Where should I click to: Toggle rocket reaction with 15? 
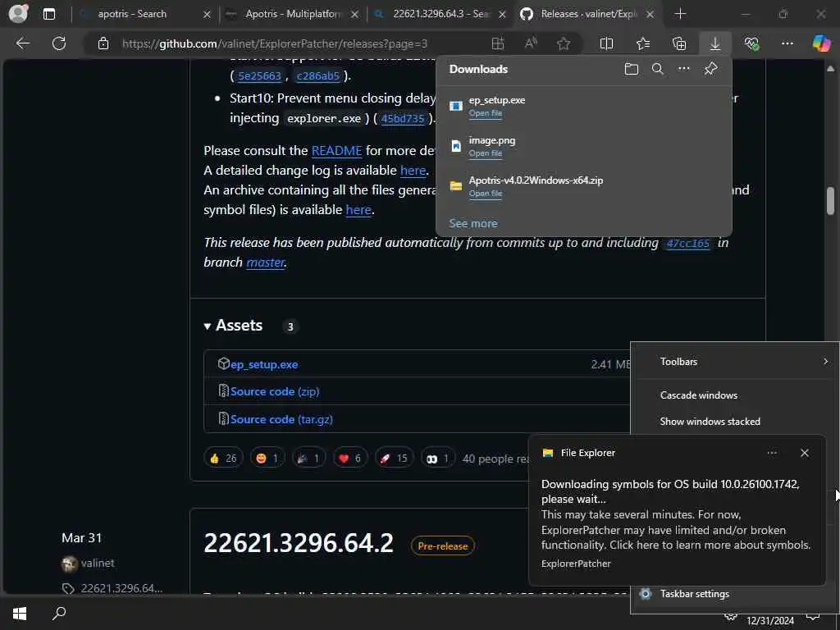click(394, 458)
